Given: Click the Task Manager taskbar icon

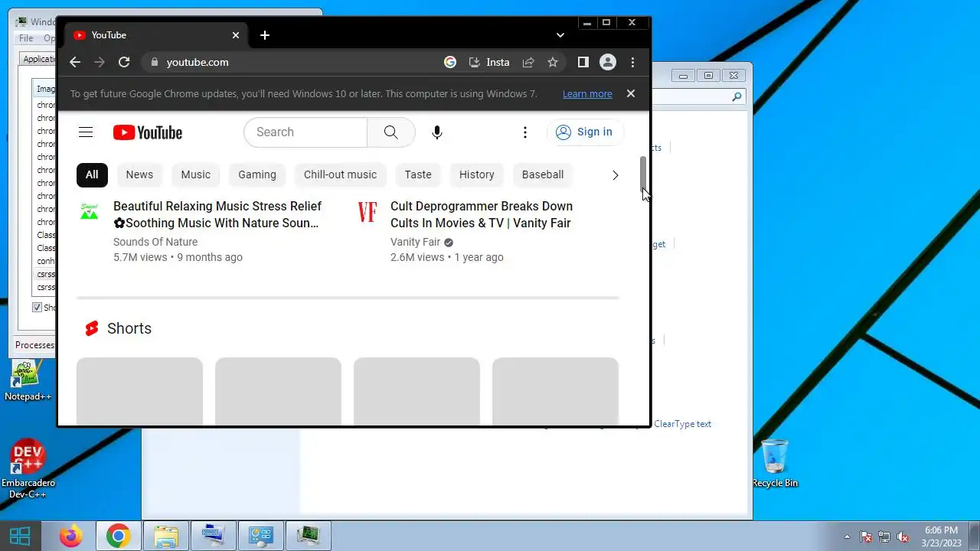Looking at the screenshot, I should pos(309,536).
